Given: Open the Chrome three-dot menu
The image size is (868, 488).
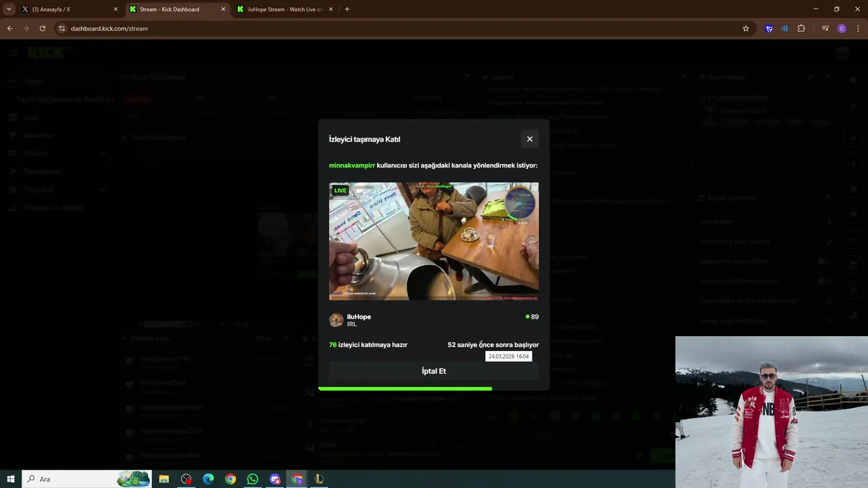Looking at the screenshot, I should coord(859,28).
